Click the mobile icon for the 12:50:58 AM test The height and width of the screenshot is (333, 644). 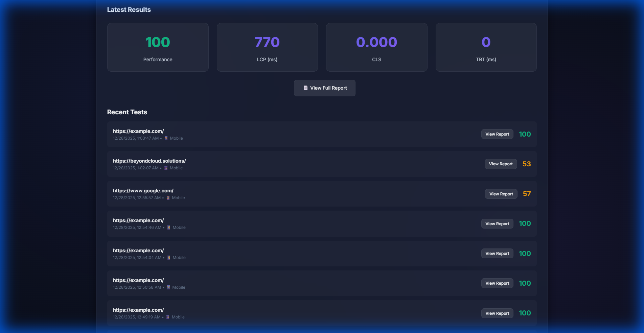pos(168,287)
